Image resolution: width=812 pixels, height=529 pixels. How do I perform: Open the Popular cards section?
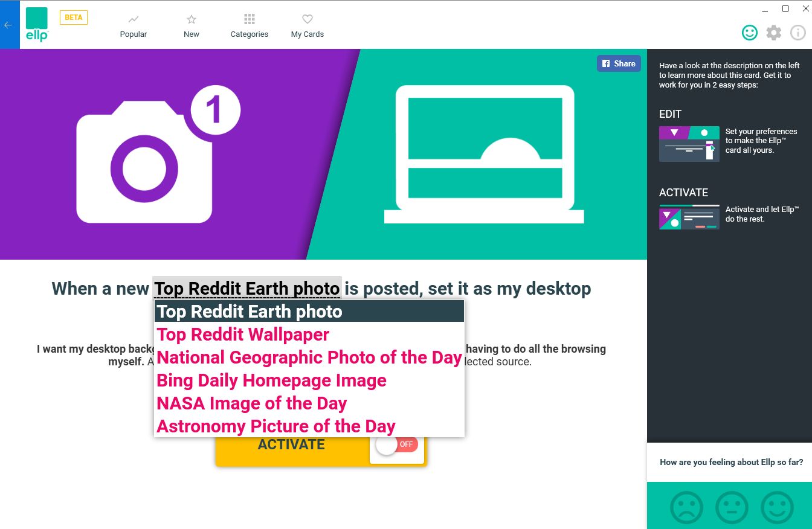[134, 26]
